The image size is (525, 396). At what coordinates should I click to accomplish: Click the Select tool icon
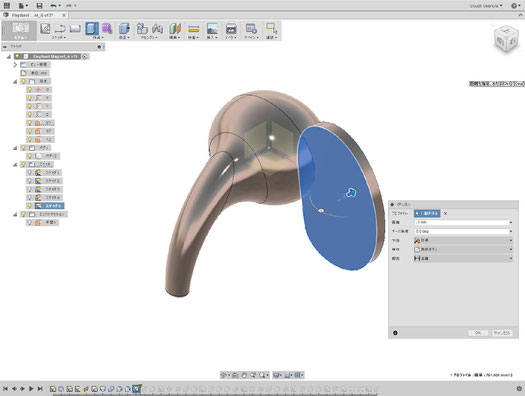(271, 28)
